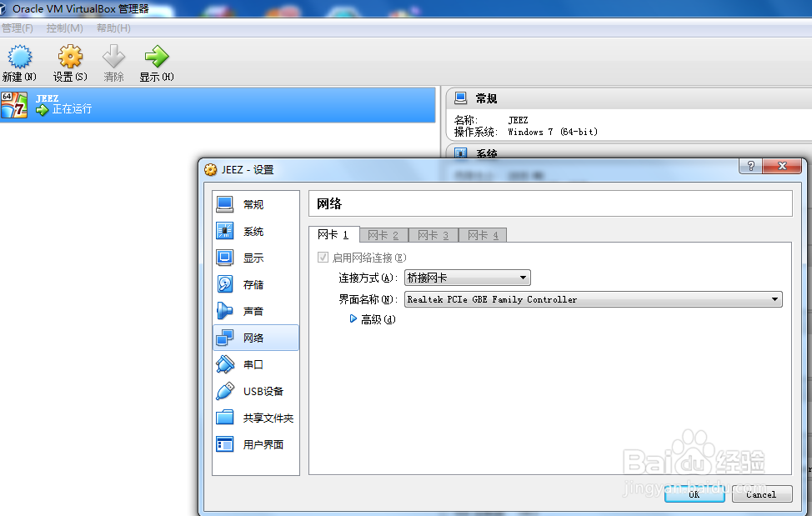The width and height of the screenshot is (812, 516).
Task: Open Storage (存储) settings category
Action: [256, 284]
